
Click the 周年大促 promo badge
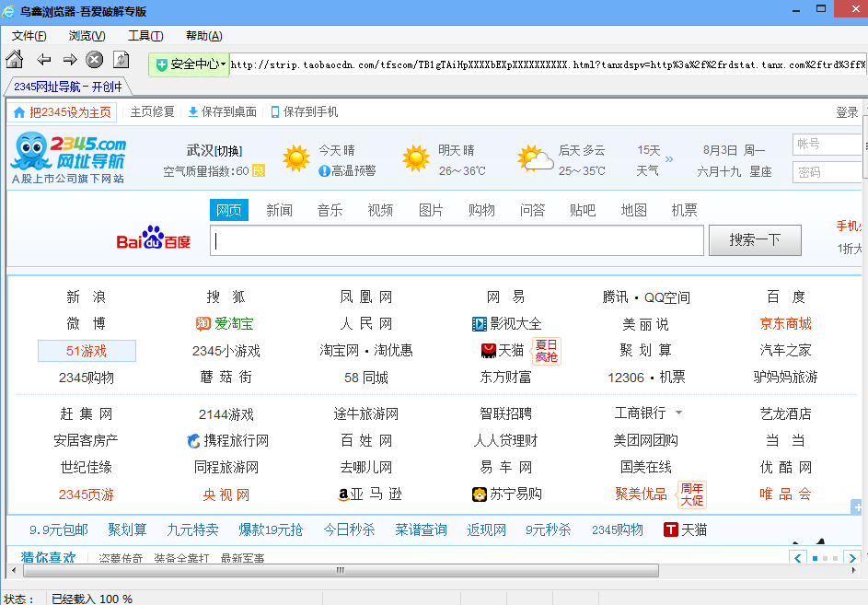coord(692,494)
